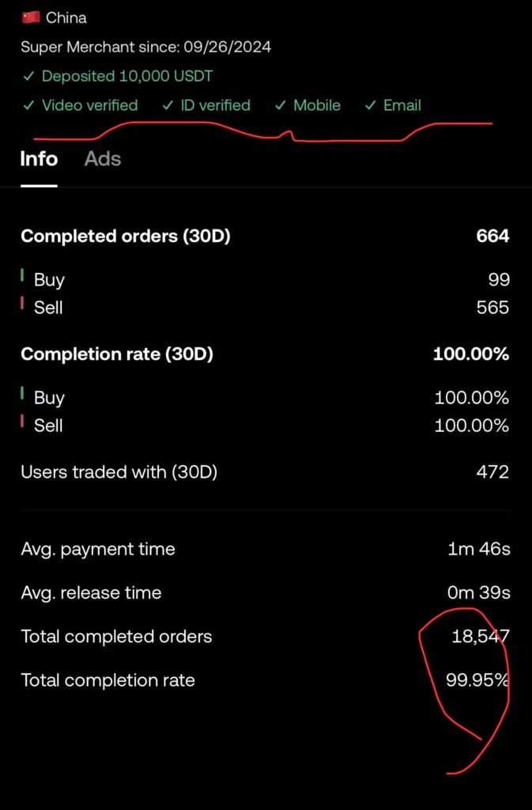Click the Total completed orders 18,547 figure
This screenshot has width=532, height=810.
click(479, 636)
